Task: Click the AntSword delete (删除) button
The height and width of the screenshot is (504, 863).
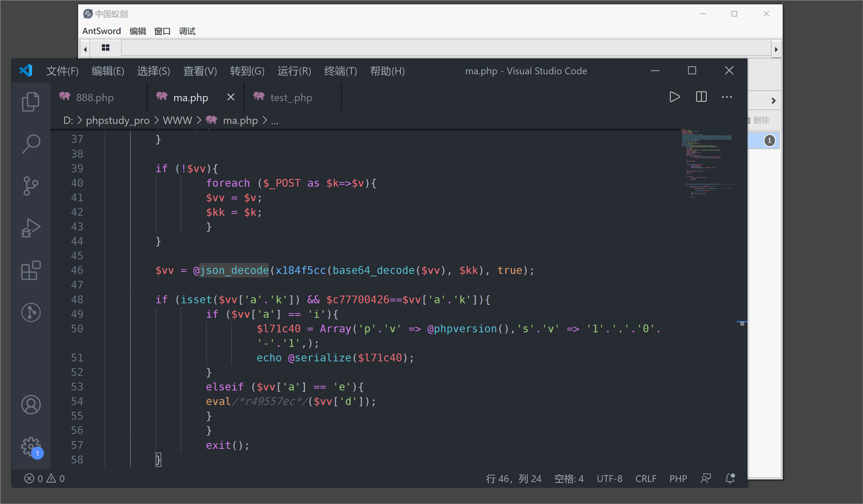Action: click(758, 120)
